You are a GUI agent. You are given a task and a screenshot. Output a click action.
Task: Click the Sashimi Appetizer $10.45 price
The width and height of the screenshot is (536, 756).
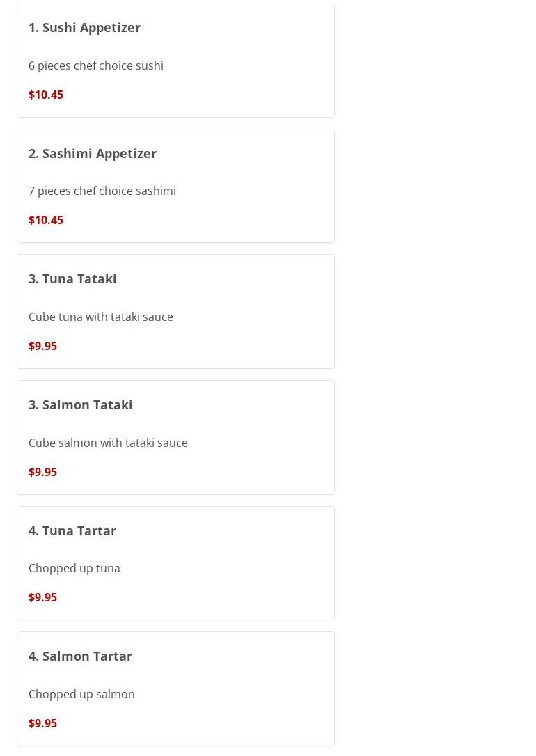click(46, 220)
